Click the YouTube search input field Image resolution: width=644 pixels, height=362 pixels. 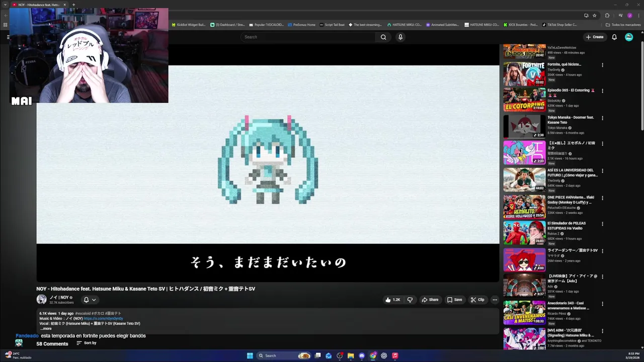tap(308, 37)
